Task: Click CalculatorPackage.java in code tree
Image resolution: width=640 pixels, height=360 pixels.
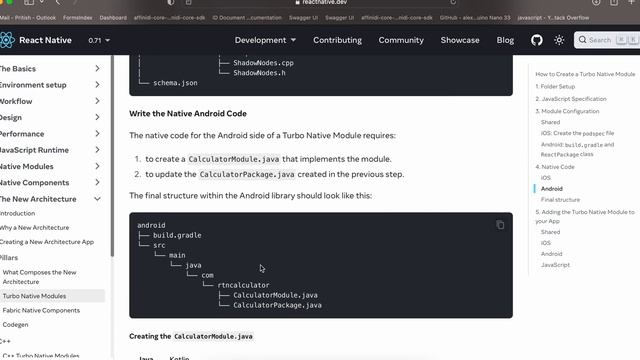Action: click(x=277, y=305)
